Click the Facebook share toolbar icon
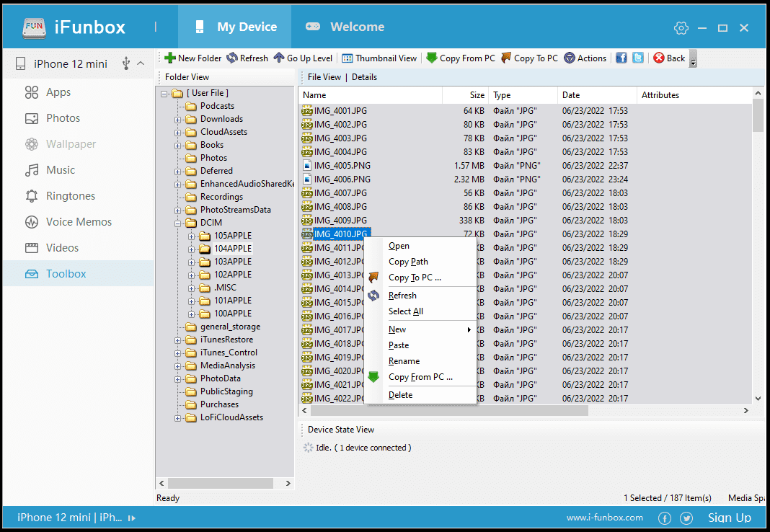 coord(621,58)
